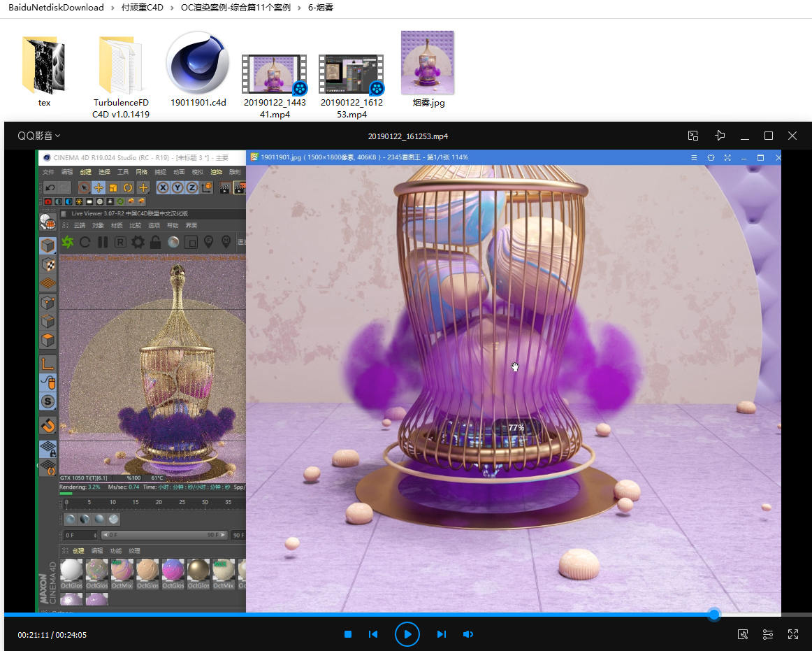This screenshot has width=812, height=651.
Task: Skip to the next video
Action: point(441,634)
